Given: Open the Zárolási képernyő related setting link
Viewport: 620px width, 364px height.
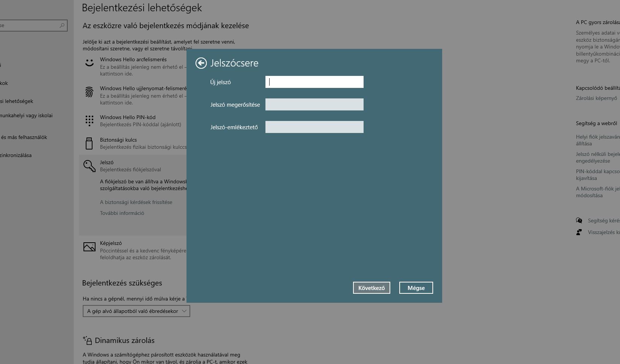Looking at the screenshot, I should [x=596, y=98].
